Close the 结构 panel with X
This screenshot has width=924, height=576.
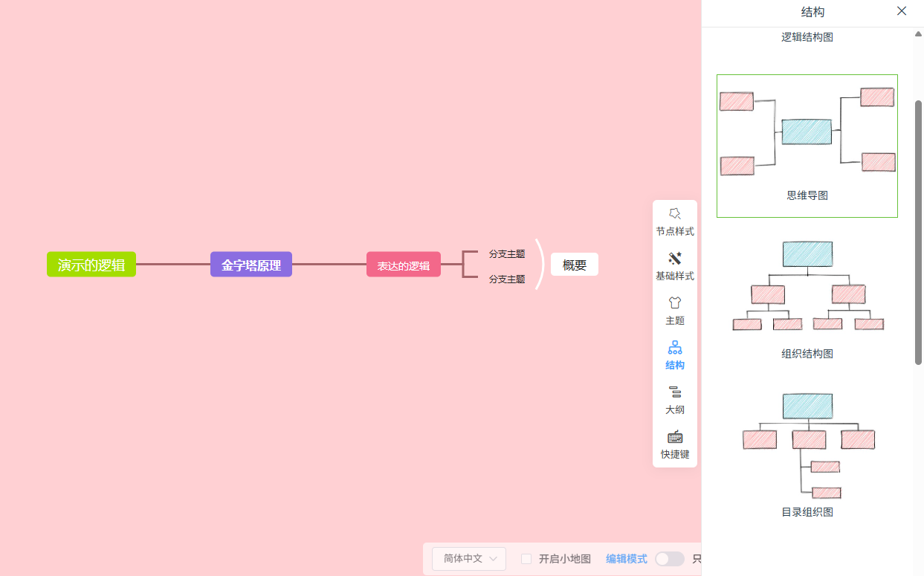[902, 11]
